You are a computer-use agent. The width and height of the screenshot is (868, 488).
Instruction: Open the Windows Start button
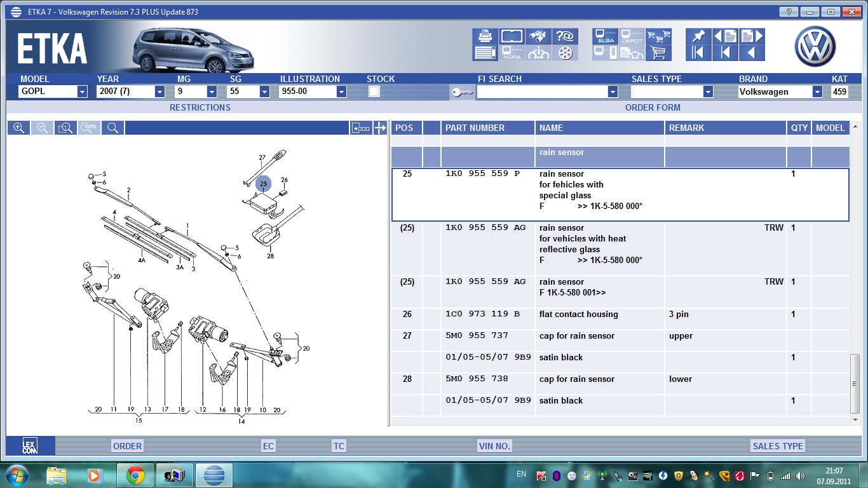16,475
